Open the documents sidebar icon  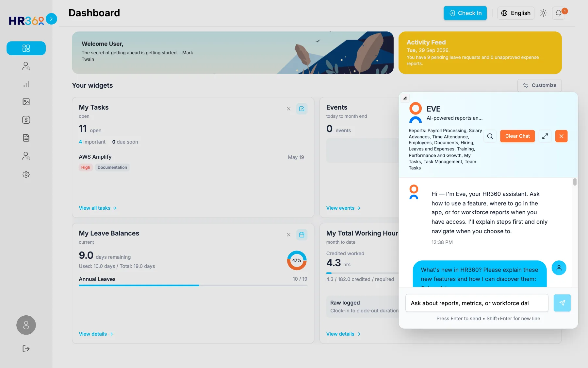pos(26,138)
